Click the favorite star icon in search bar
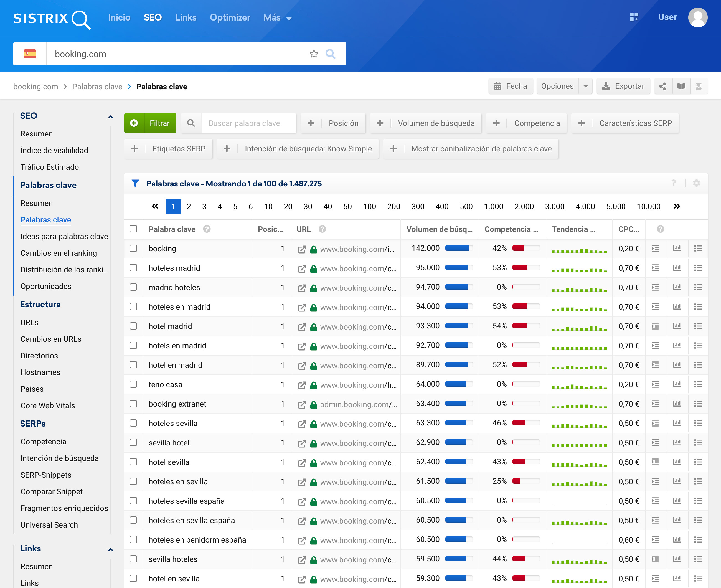The image size is (721, 588). [314, 54]
